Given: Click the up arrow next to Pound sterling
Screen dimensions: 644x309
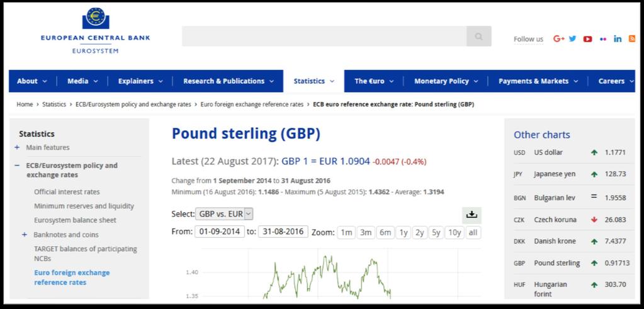Looking at the screenshot, I should coord(594,263).
